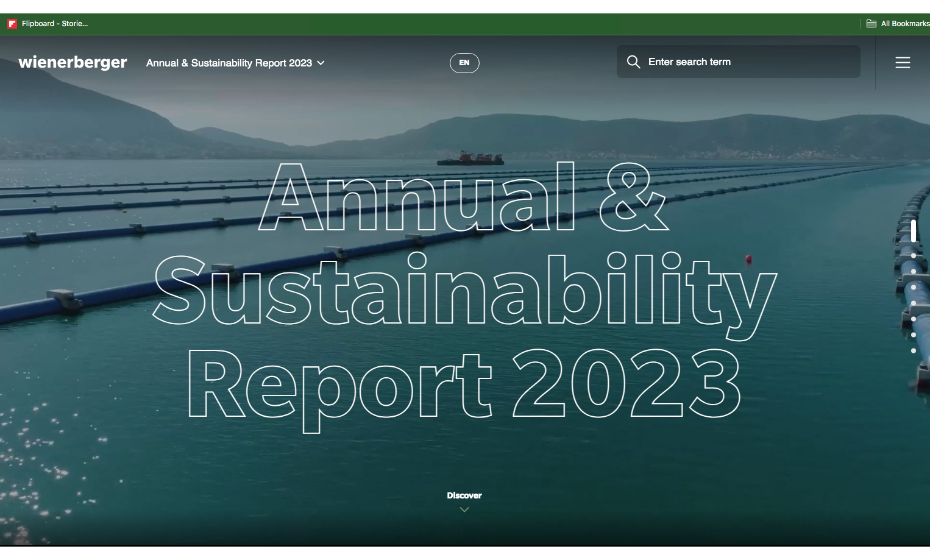Viewport: 930px width, 560px height.
Task: Expand the Annual & Sustainability Report 2023 dropdown
Action: click(235, 63)
